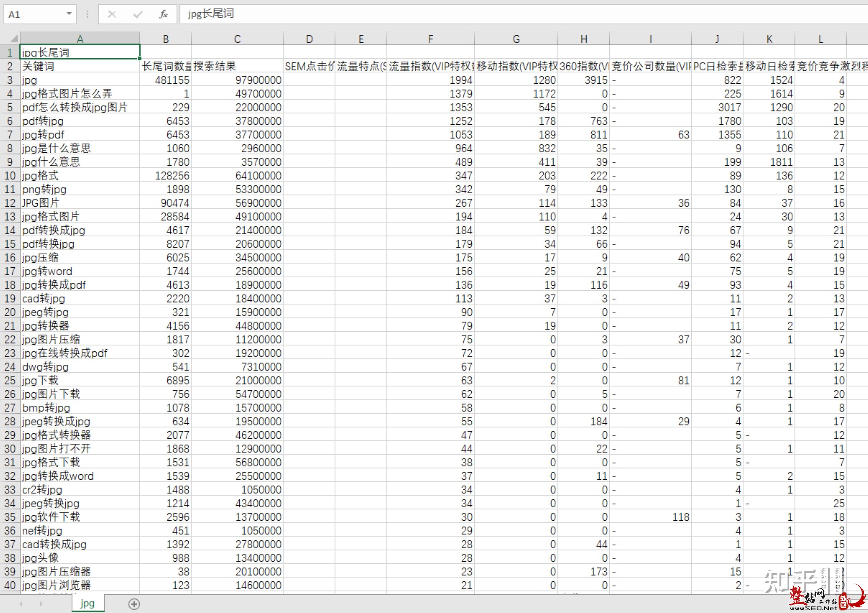Click cell jpg在线转换成pdf
This screenshot has width=868, height=613.
[x=80, y=353]
